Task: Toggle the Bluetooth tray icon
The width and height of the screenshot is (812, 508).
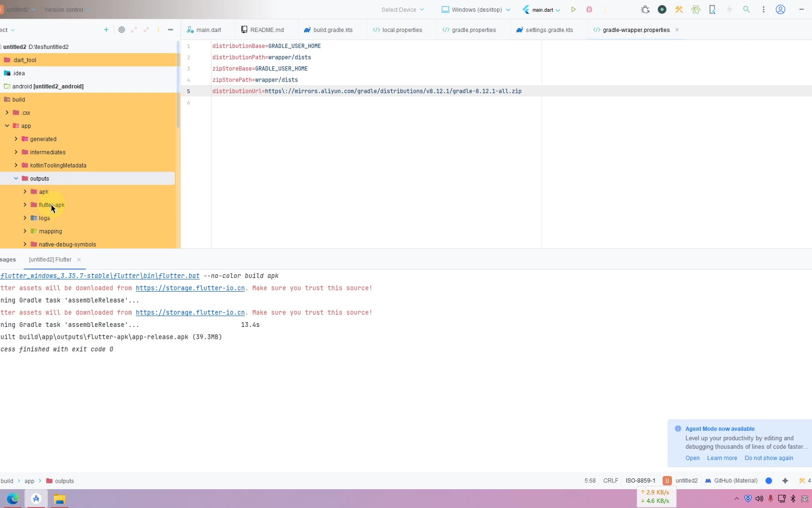Action: pyautogui.click(x=793, y=499)
